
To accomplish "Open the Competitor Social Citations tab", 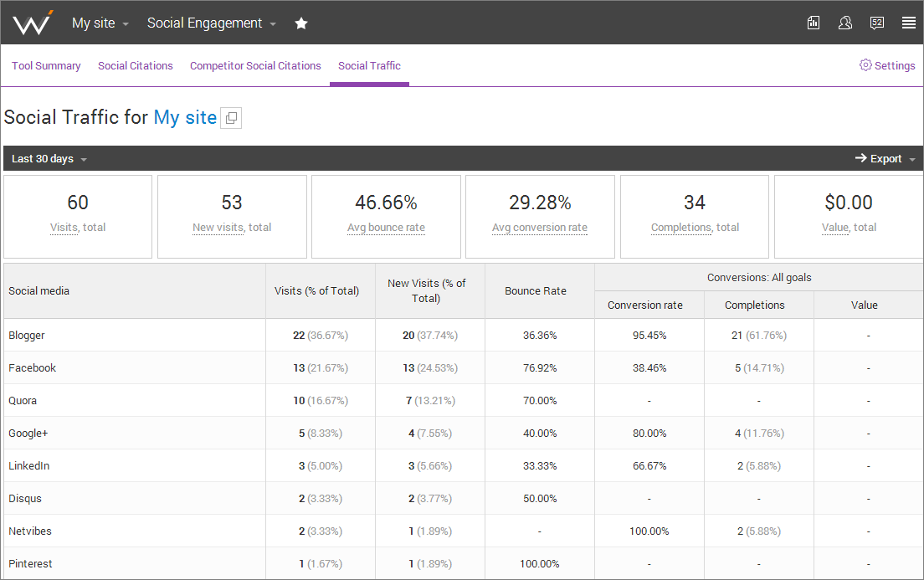I will [x=255, y=65].
